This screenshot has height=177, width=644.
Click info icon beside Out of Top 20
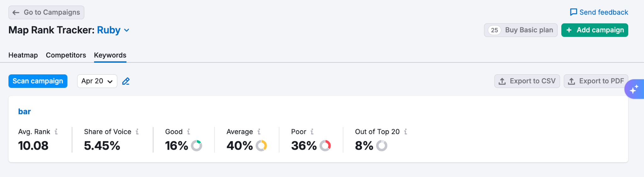pos(406,132)
